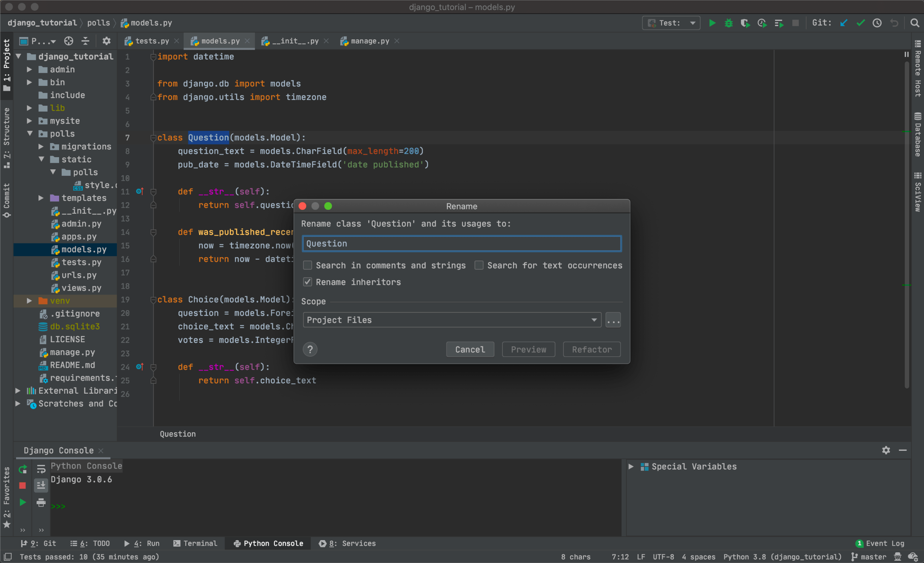Enable 'Rename inheritors' checkbox
The height and width of the screenshot is (563, 924).
click(x=307, y=281)
